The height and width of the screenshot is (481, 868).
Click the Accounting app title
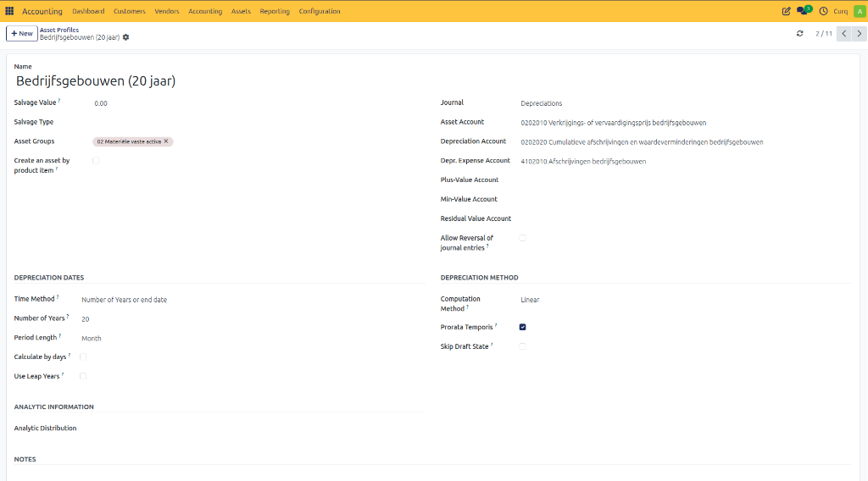[42, 11]
